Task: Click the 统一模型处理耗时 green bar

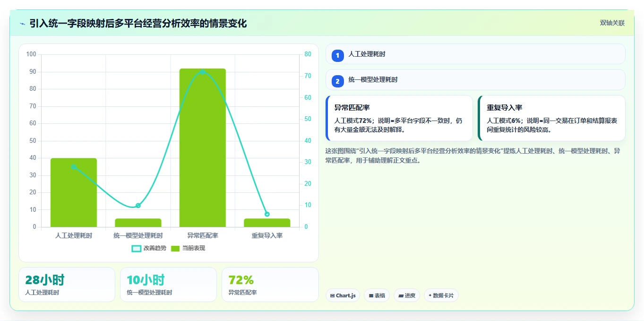Action: pos(138,223)
